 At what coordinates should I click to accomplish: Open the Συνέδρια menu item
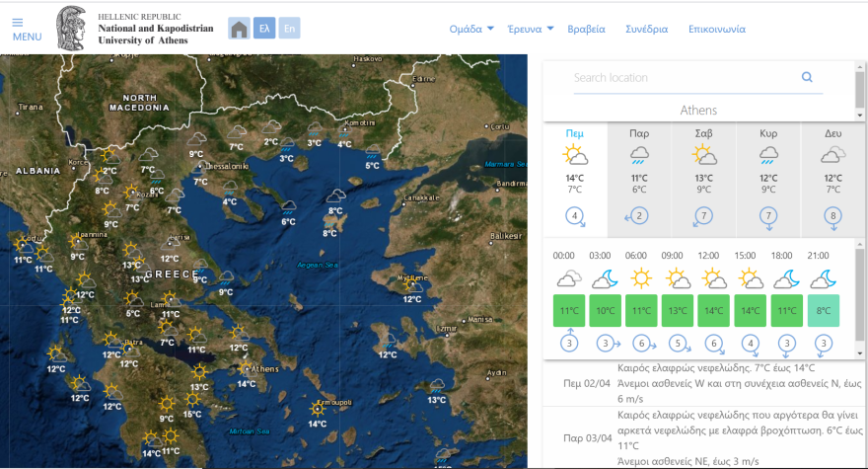coord(646,29)
